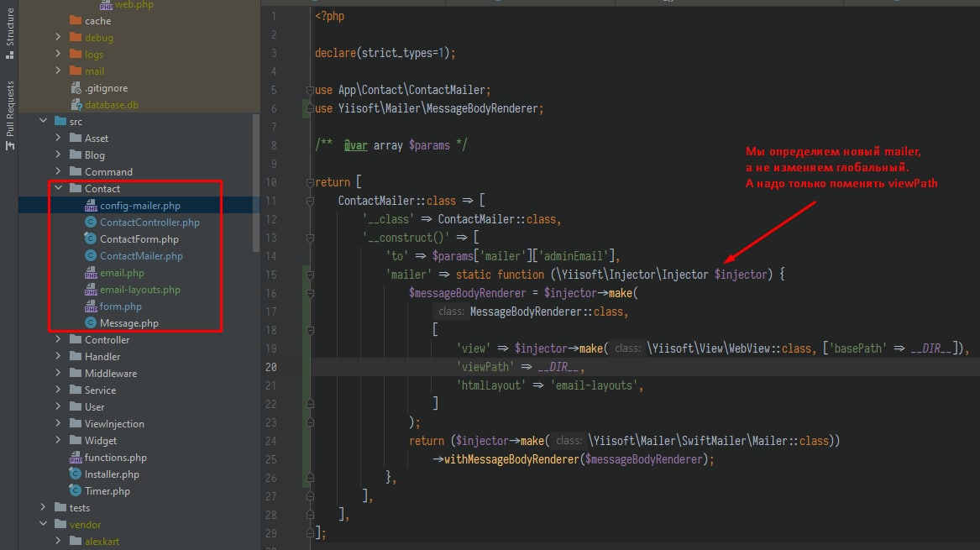Click the ContactController.php class icon
980x550 pixels.
(x=91, y=222)
